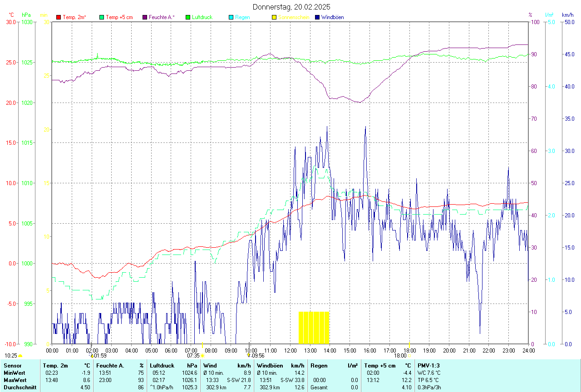Viewport: 581px width, 392px height.
Task: Select the 'Temp +5 cm' legend label
Action: (x=119, y=17)
